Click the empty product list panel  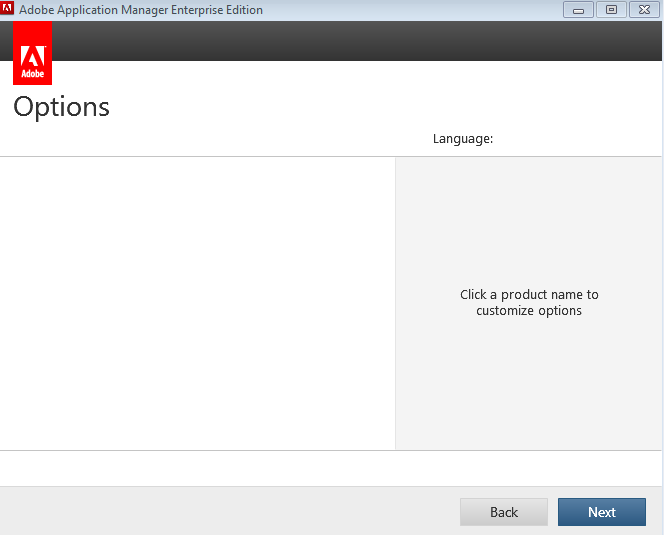pos(197,302)
